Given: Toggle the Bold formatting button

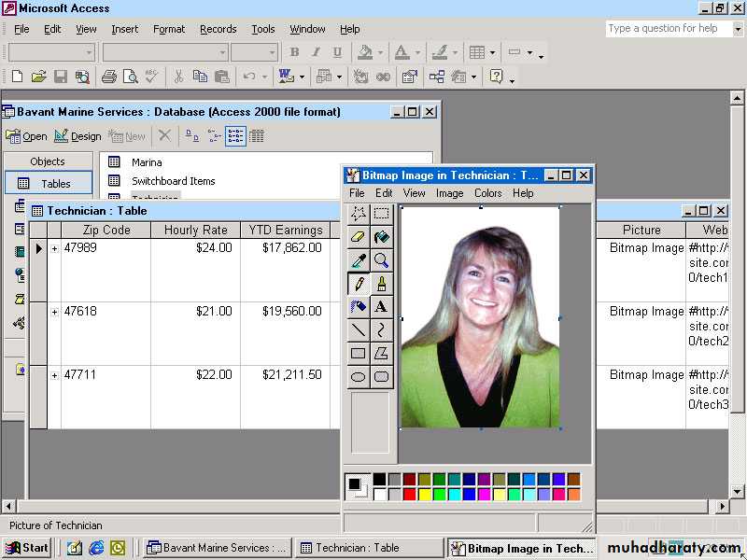Looking at the screenshot, I should pos(294,52).
